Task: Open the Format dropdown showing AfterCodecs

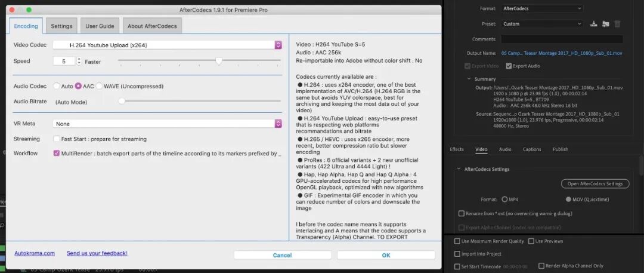Action: click(x=541, y=8)
